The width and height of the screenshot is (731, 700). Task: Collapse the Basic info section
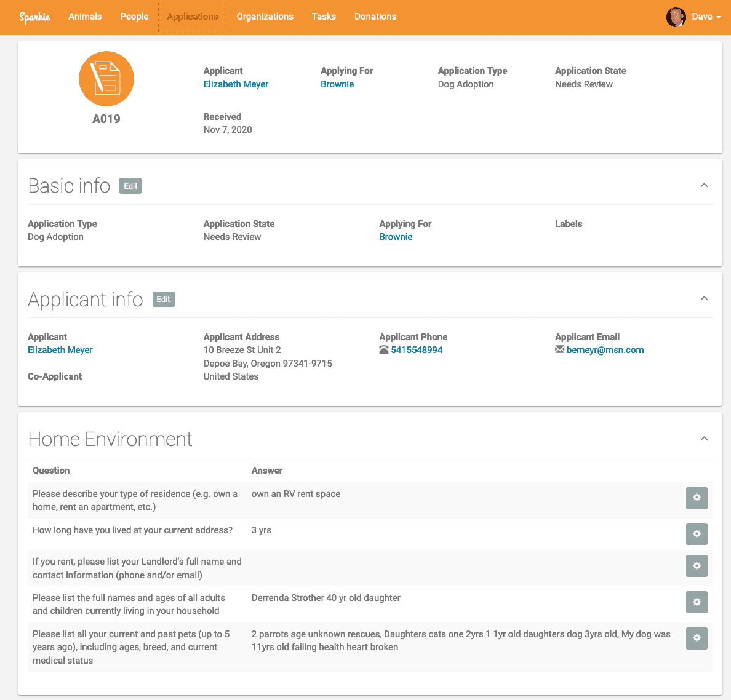[704, 185]
